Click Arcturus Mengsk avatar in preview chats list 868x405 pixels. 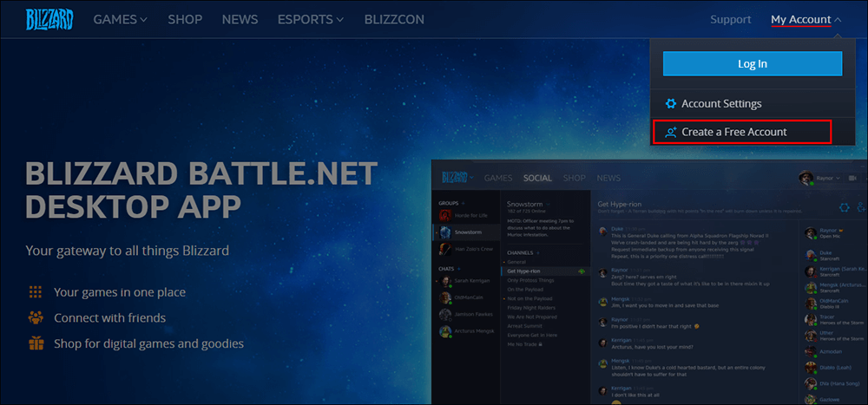pos(445,331)
